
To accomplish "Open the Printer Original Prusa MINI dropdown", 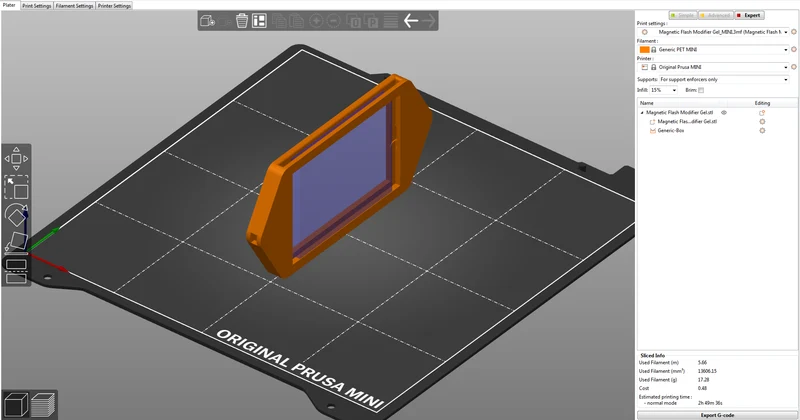I will [786, 67].
